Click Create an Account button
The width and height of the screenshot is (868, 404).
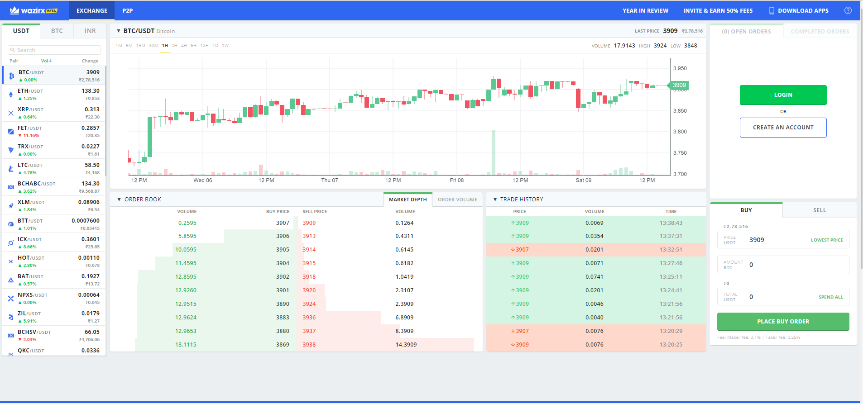[783, 128]
